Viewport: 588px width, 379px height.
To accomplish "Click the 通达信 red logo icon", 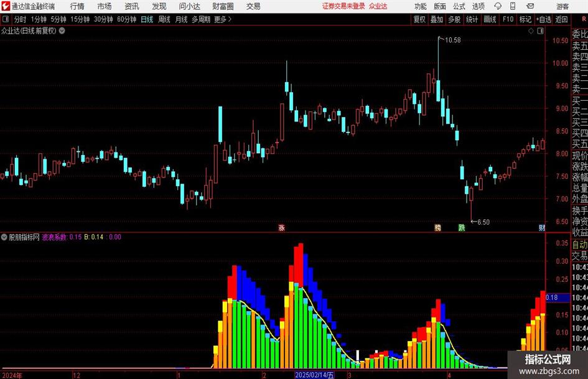I will pyautogui.click(x=5, y=6).
